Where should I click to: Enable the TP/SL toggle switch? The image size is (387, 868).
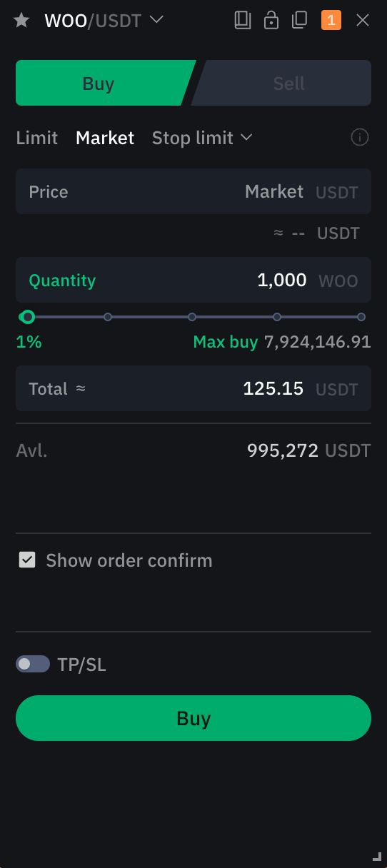[33, 664]
